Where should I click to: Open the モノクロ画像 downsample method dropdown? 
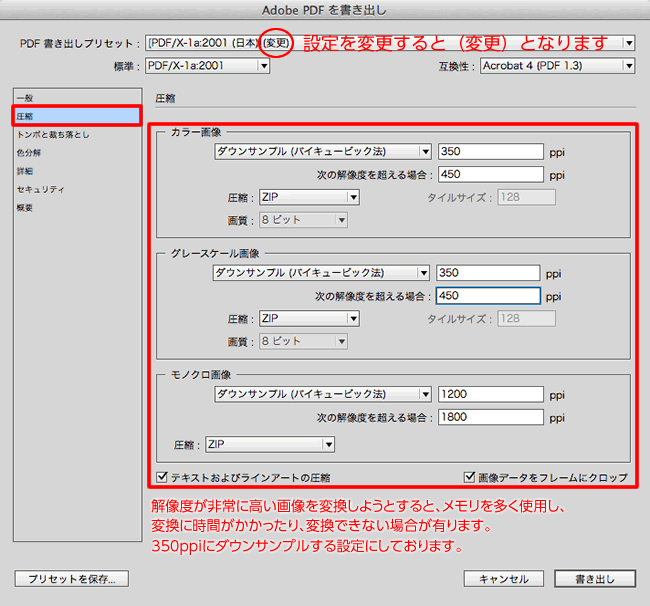(x=323, y=394)
